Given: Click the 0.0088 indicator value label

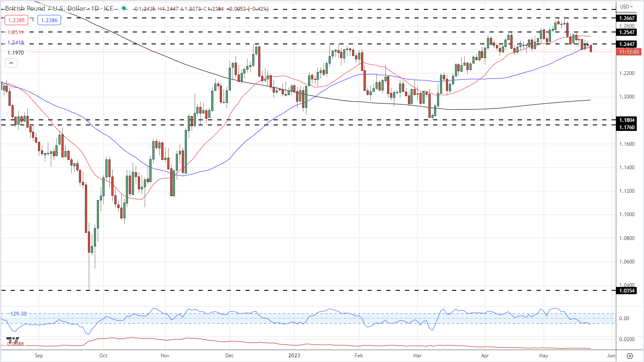Looking at the screenshot, I should coord(15,344).
